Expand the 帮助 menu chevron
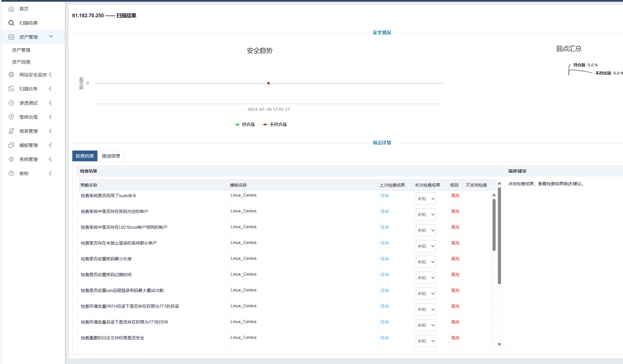The height and width of the screenshot is (364, 623). (x=50, y=173)
